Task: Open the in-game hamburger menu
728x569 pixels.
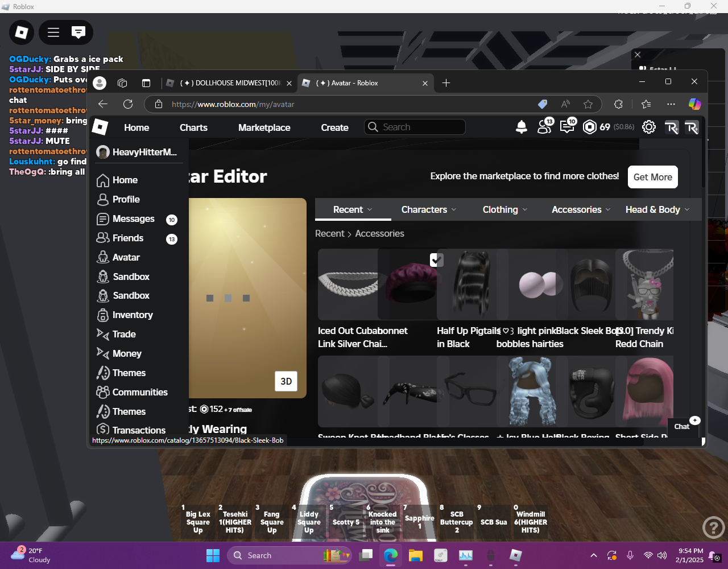Action: pos(53,32)
